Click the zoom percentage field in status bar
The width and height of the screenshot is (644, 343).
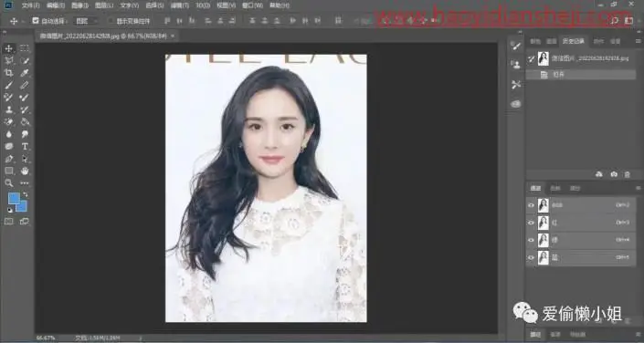point(46,338)
